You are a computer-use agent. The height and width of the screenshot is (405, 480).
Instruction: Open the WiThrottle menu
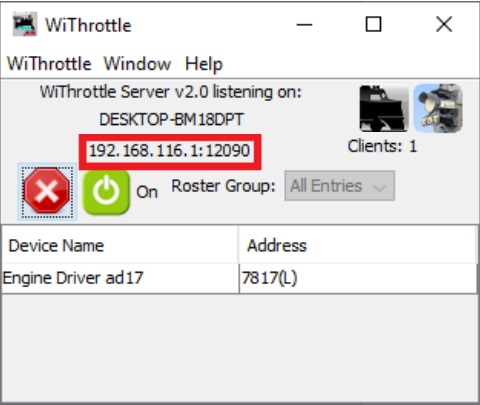click(x=49, y=63)
